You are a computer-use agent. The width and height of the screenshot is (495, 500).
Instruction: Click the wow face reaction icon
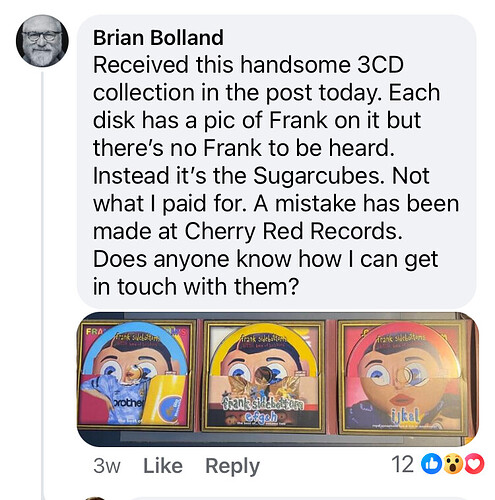coord(453,464)
